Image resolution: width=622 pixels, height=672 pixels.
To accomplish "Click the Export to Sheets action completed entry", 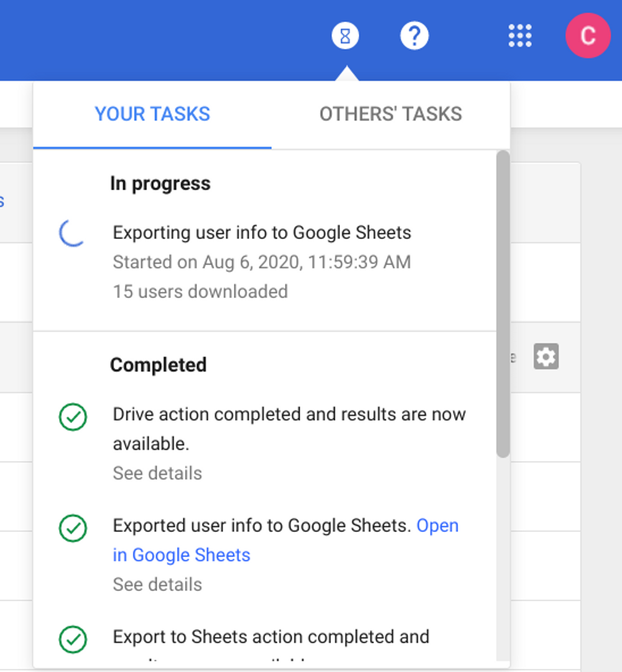I will (271, 637).
